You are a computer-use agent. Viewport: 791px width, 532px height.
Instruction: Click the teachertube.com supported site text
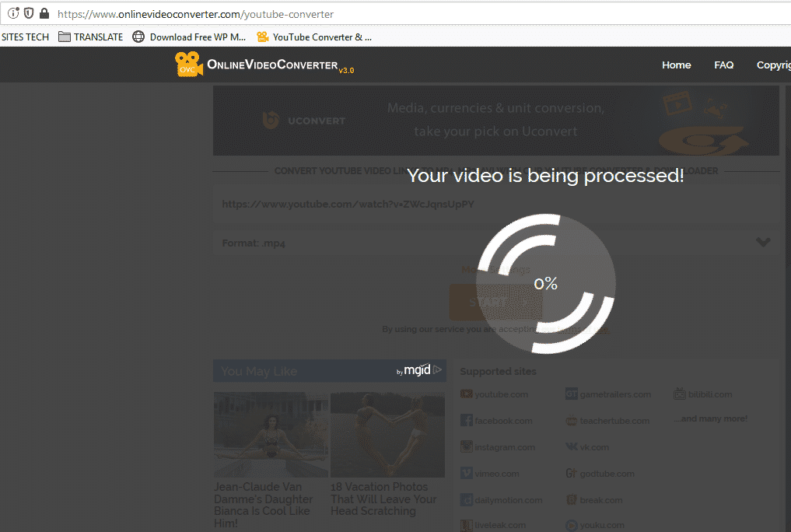[x=614, y=421]
